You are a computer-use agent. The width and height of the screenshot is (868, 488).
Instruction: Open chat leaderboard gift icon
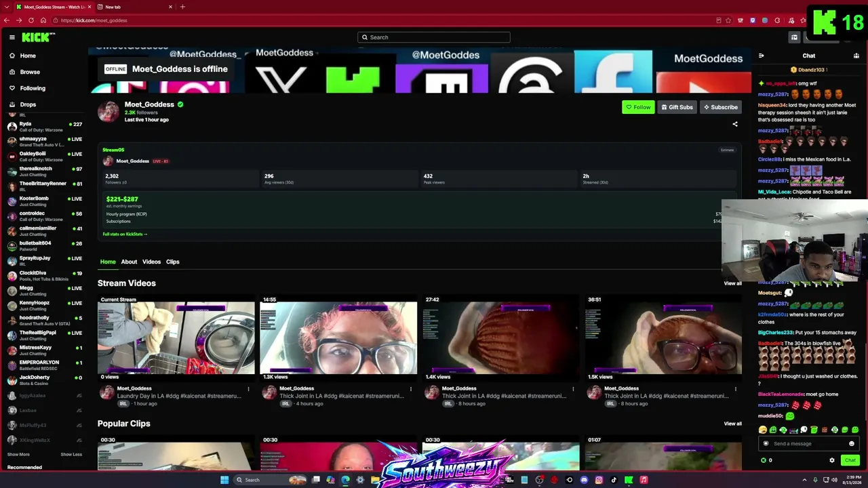point(856,56)
